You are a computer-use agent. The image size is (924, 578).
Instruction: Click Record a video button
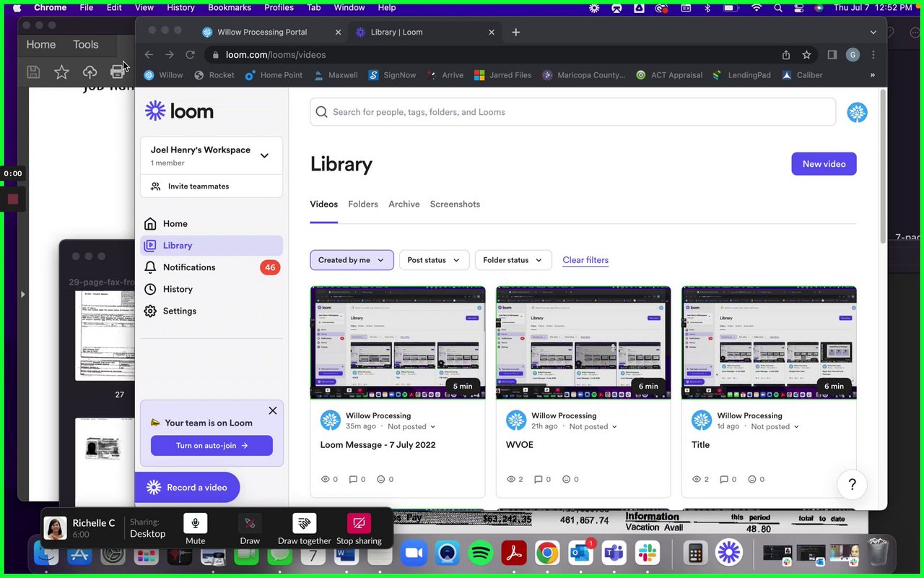pos(188,488)
